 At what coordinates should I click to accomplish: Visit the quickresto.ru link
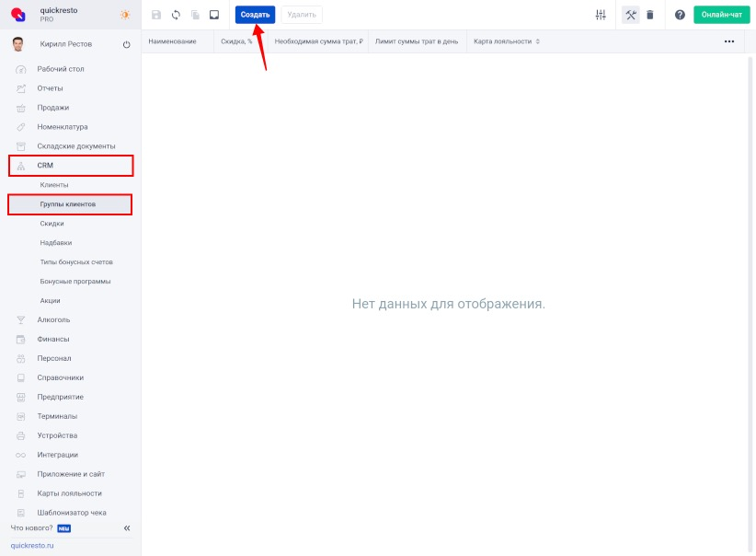(32, 545)
